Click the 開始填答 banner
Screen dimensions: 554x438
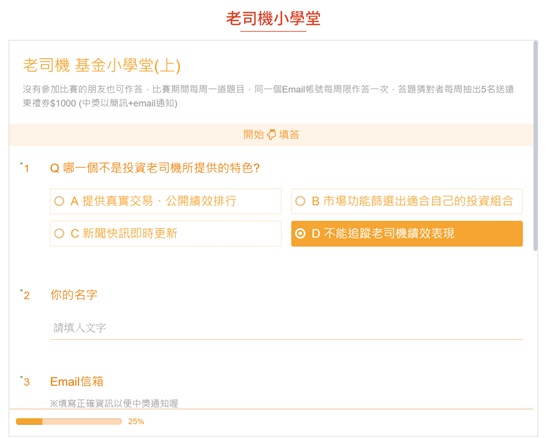point(271,135)
